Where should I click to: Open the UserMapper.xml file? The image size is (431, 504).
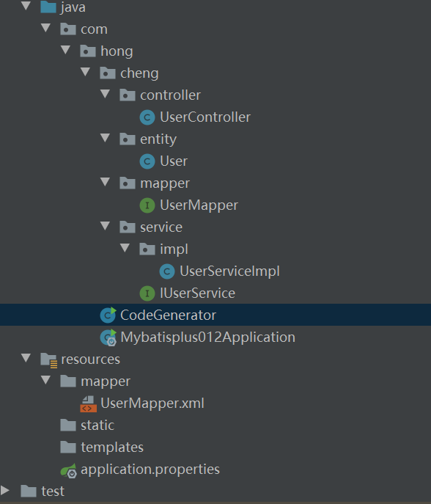point(152,403)
